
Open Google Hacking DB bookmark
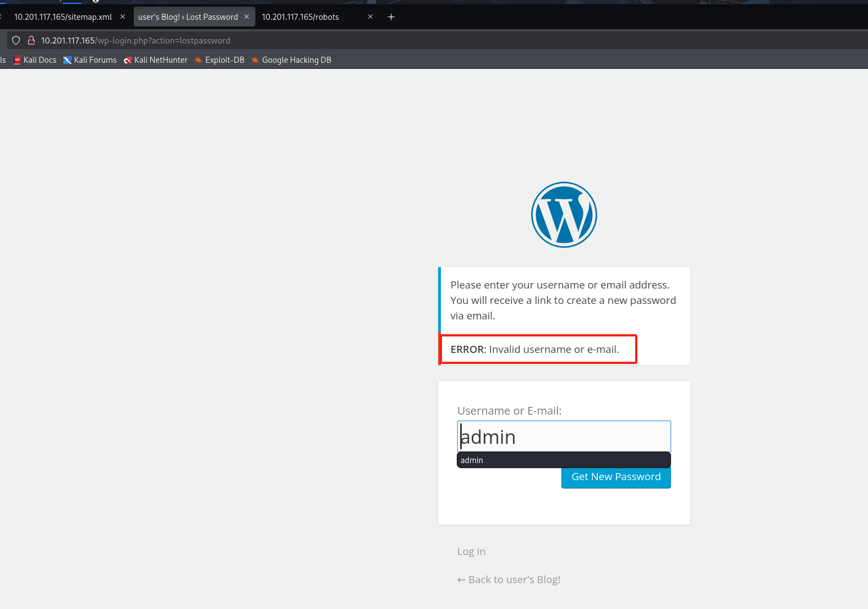pos(292,60)
